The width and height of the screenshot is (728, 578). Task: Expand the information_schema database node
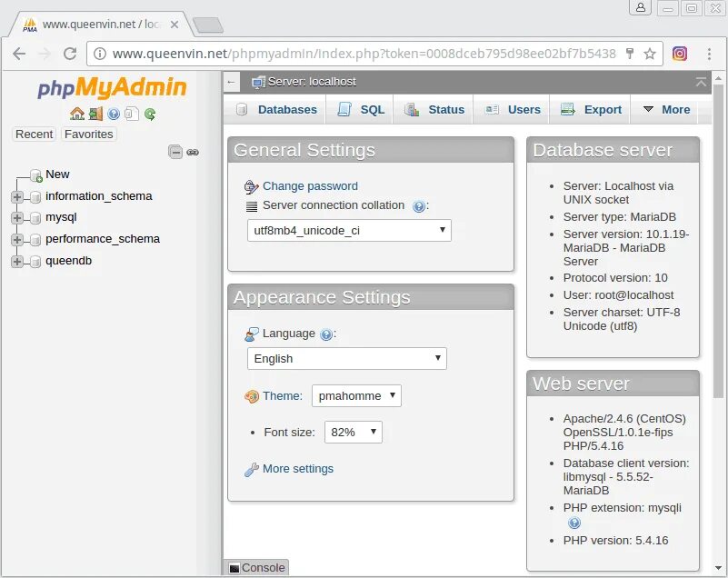pyautogui.click(x=16, y=197)
